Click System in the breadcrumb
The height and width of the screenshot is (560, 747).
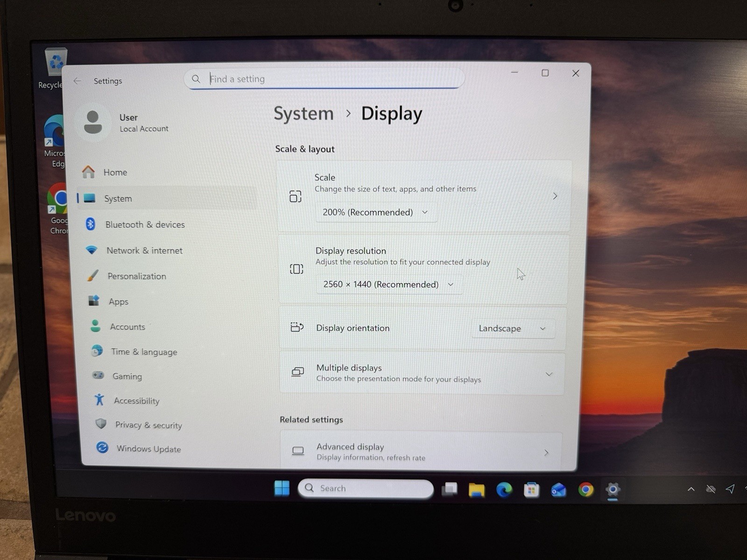click(x=303, y=113)
